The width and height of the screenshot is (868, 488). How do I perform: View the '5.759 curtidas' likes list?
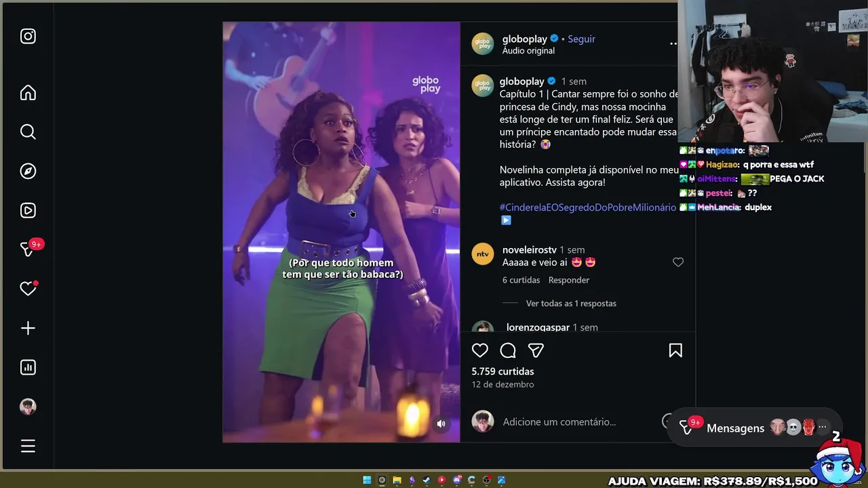click(x=502, y=371)
